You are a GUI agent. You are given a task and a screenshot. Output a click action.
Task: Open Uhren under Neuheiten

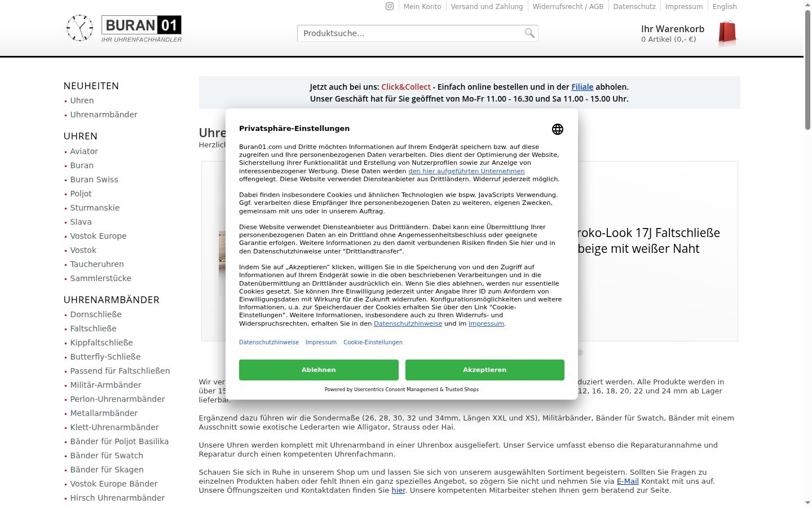pyautogui.click(x=82, y=100)
